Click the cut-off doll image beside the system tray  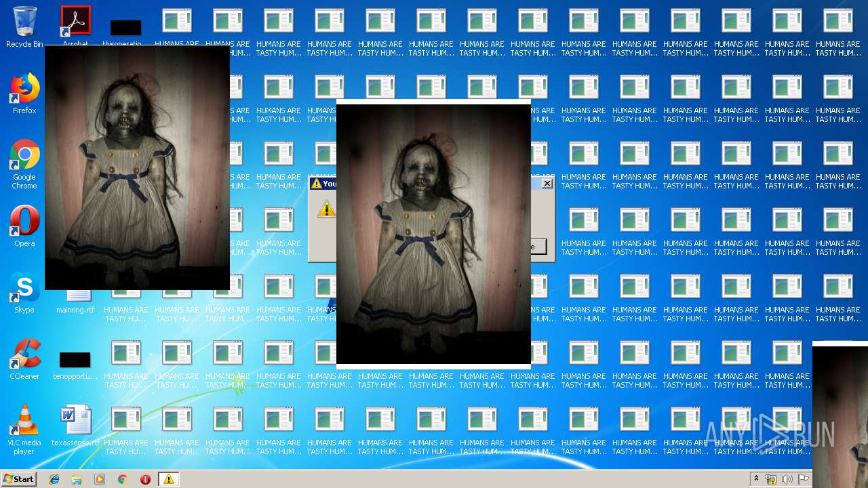(x=840, y=415)
